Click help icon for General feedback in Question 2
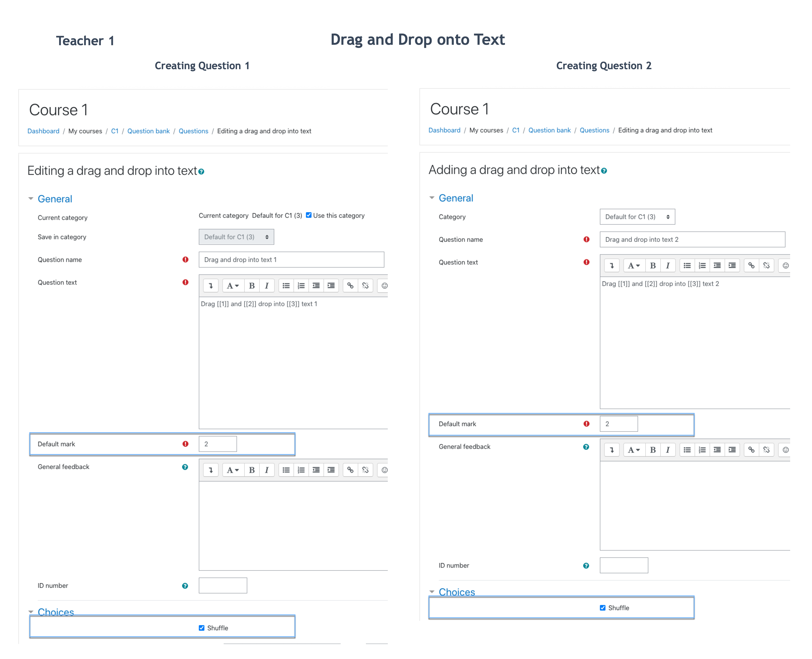The image size is (812, 659). (586, 447)
